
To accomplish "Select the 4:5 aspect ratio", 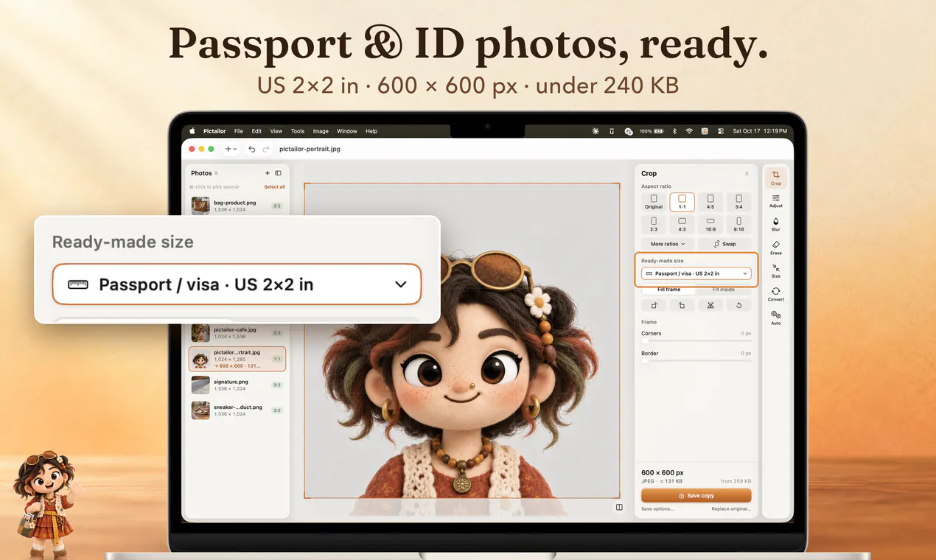I will [x=710, y=202].
